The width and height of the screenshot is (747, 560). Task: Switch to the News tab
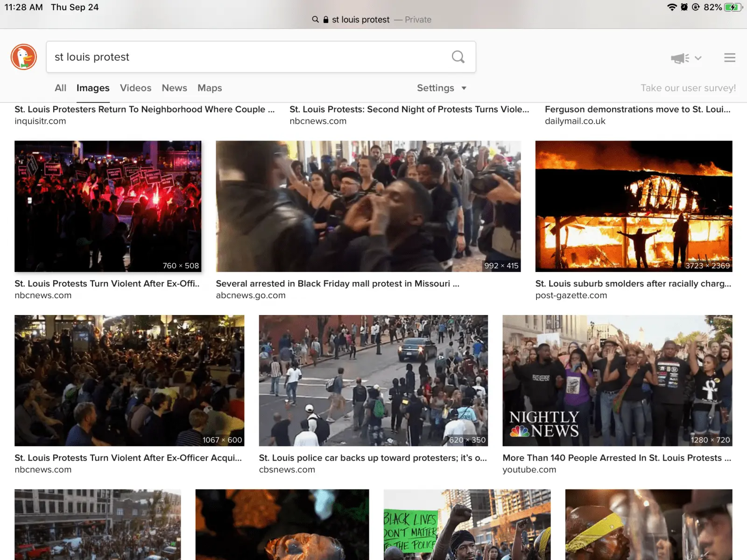click(174, 88)
